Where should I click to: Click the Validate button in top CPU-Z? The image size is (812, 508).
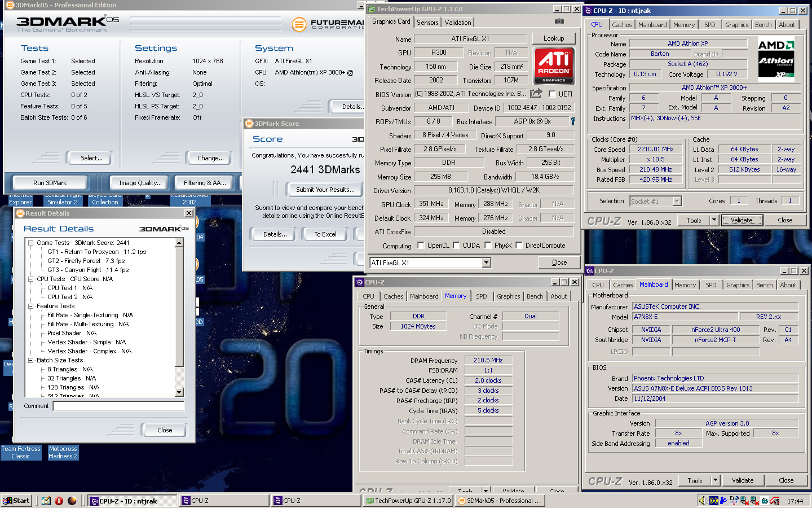742,220
